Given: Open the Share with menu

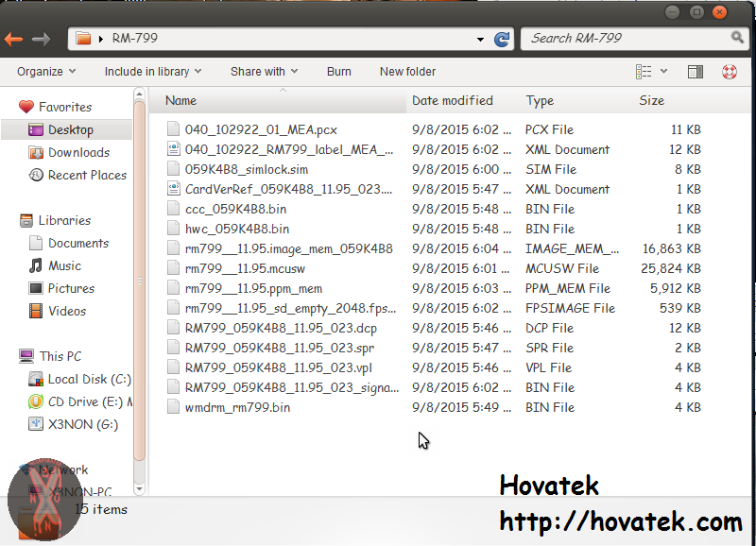Looking at the screenshot, I should coord(264,72).
